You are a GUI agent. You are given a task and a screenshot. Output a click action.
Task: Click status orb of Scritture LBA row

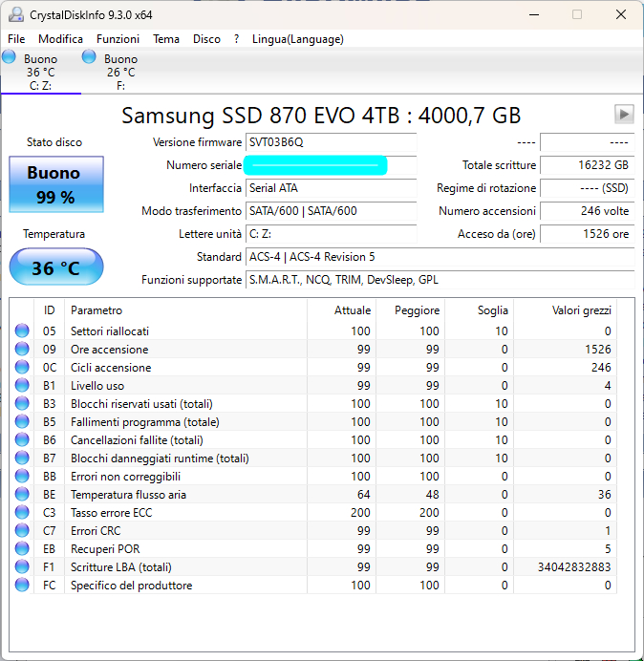click(x=22, y=566)
